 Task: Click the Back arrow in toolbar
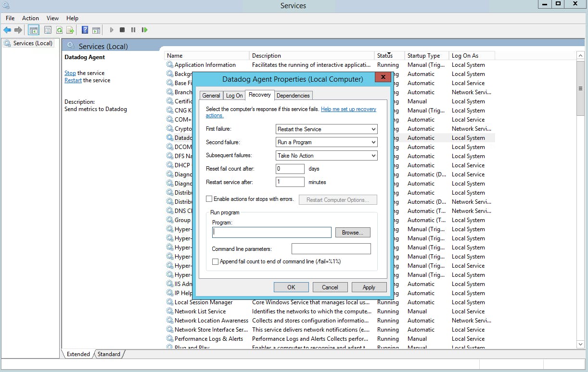pos(7,30)
